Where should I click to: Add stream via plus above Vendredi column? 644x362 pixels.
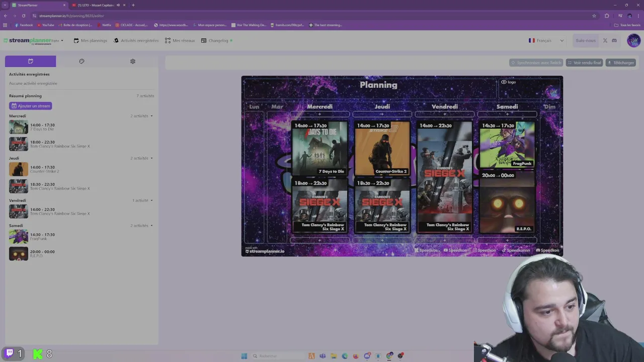445,115
